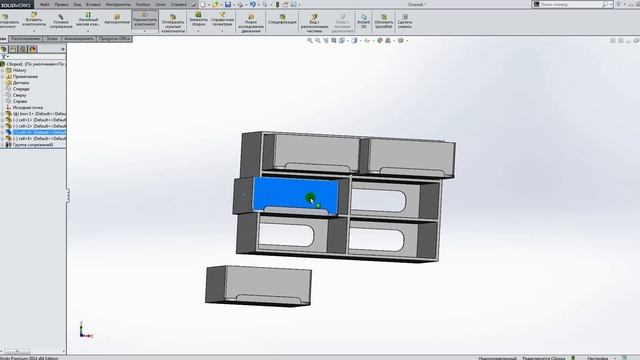Click Новое исследование движения tool

tap(251, 23)
